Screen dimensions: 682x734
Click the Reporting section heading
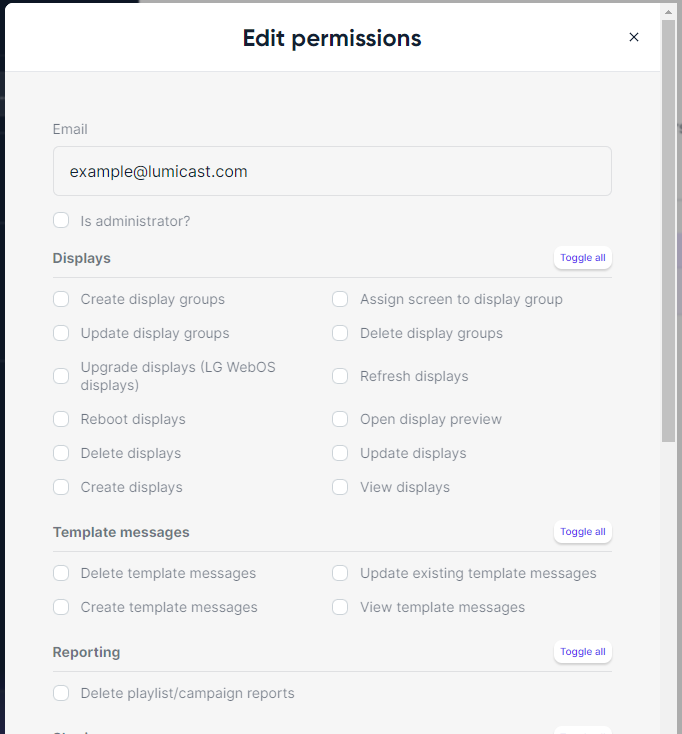pos(87,652)
